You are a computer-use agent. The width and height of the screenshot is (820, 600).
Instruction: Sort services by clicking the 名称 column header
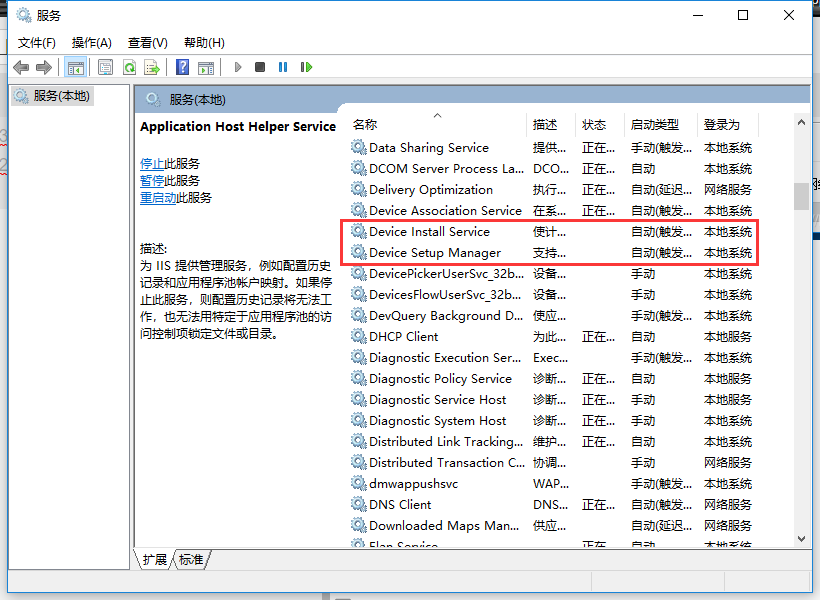click(x=363, y=122)
